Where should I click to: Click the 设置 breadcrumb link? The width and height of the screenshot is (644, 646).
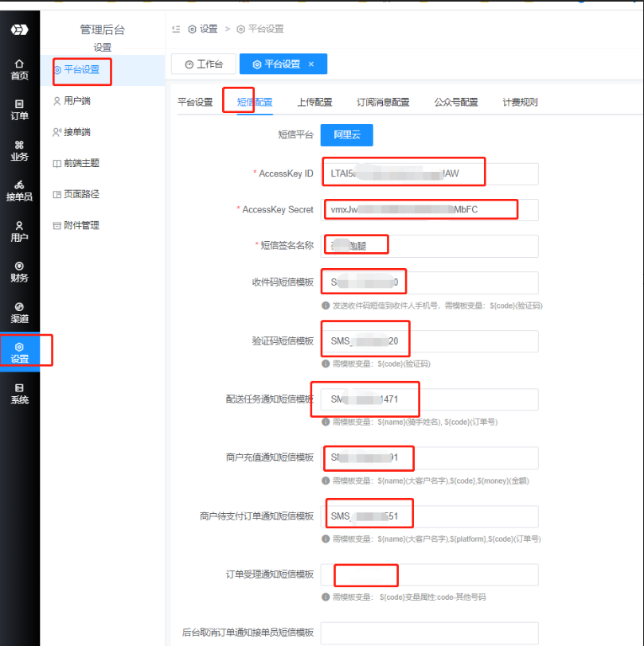[x=203, y=29]
